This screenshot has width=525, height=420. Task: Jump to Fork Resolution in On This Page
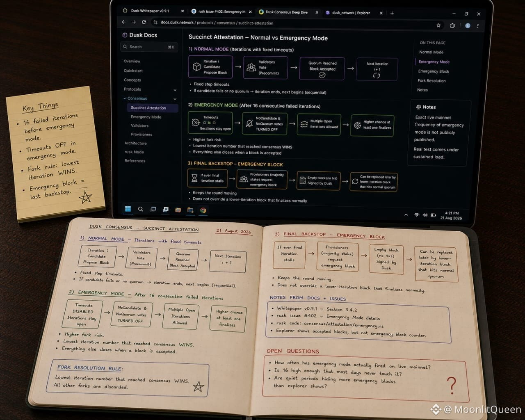tap(431, 81)
